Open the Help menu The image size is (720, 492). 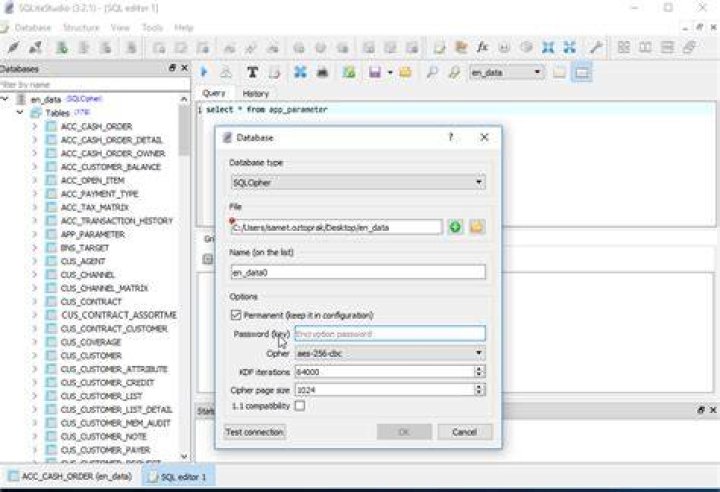click(184, 28)
